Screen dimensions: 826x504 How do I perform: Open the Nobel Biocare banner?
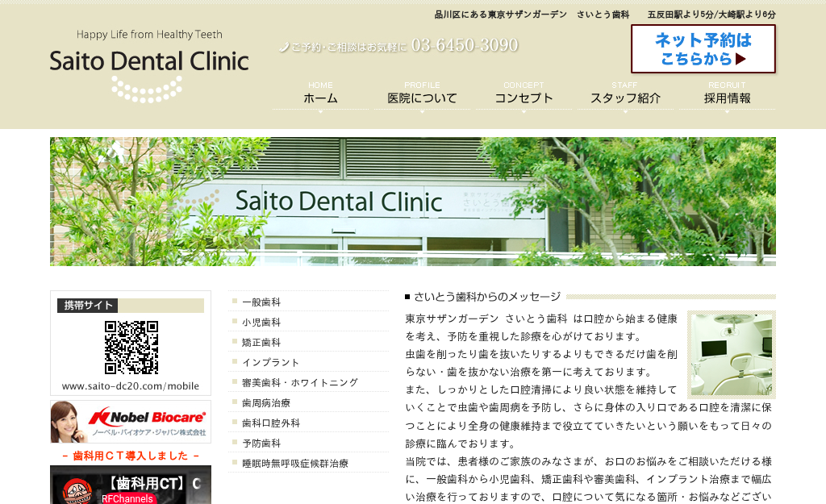click(131, 422)
